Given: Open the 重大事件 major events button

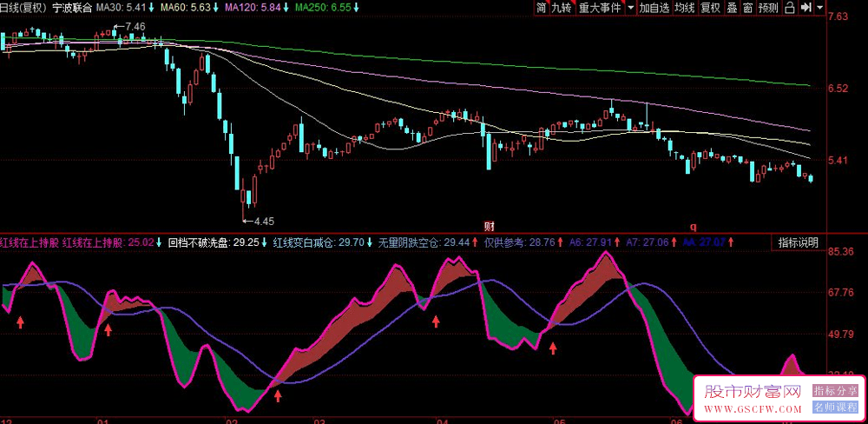Looking at the screenshot, I should 599,8.
